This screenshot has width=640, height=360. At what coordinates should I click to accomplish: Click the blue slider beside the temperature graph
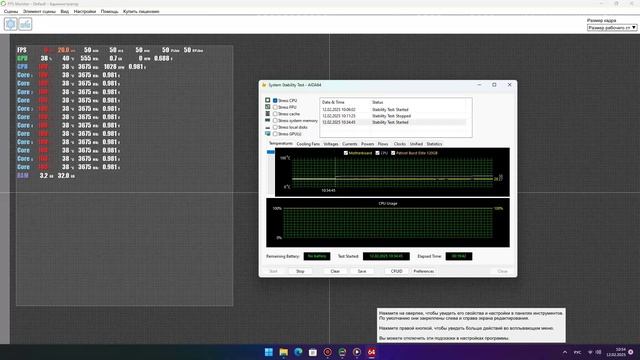click(271, 152)
